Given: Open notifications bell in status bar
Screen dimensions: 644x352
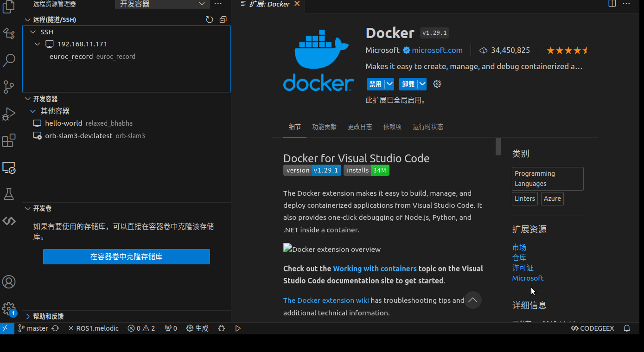Looking at the screenshot, I should point(627,328).
